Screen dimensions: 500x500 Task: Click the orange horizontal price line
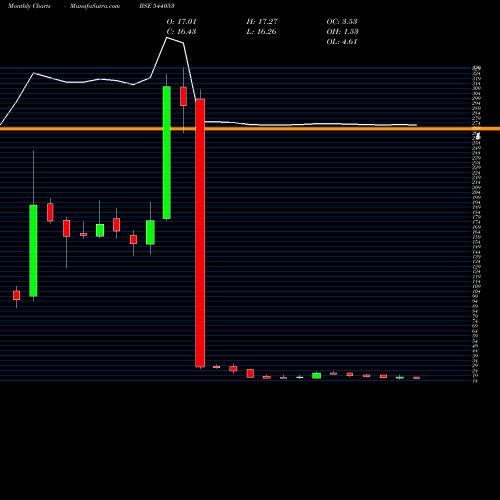pos(250,129)
